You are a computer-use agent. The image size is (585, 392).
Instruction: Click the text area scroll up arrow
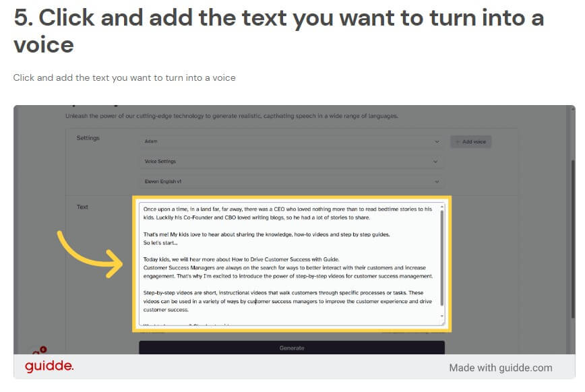(442, 206)
